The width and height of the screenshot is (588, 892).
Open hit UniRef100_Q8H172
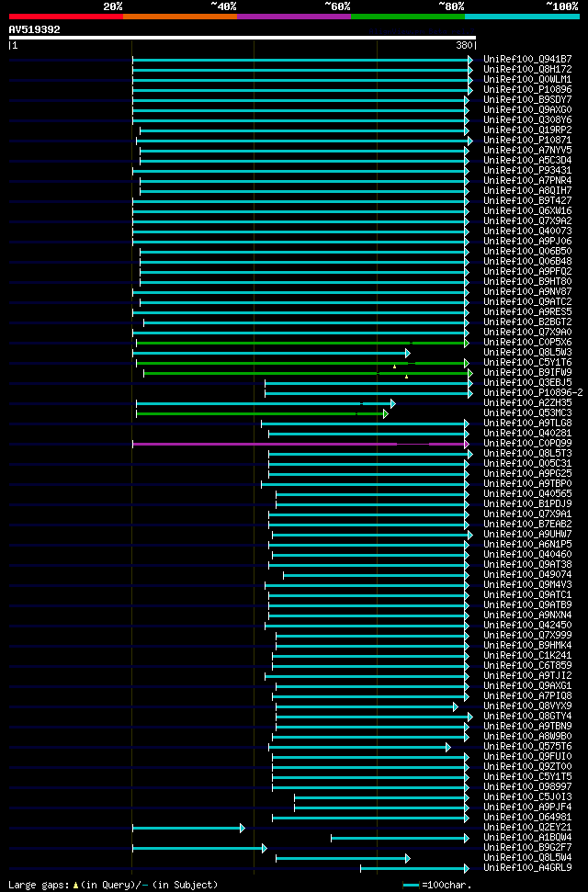[527, 70]
